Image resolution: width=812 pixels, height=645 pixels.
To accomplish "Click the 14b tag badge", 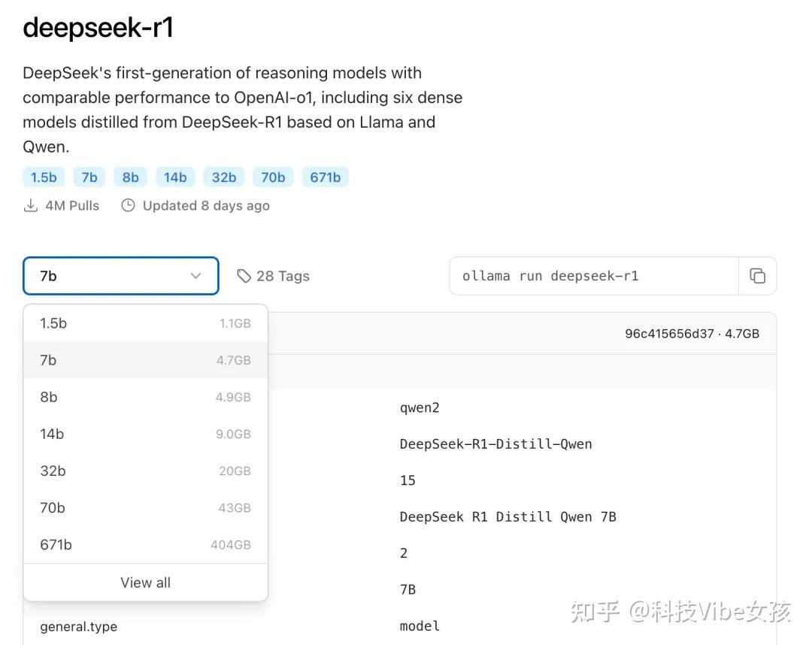I will (x=175, y=177).
